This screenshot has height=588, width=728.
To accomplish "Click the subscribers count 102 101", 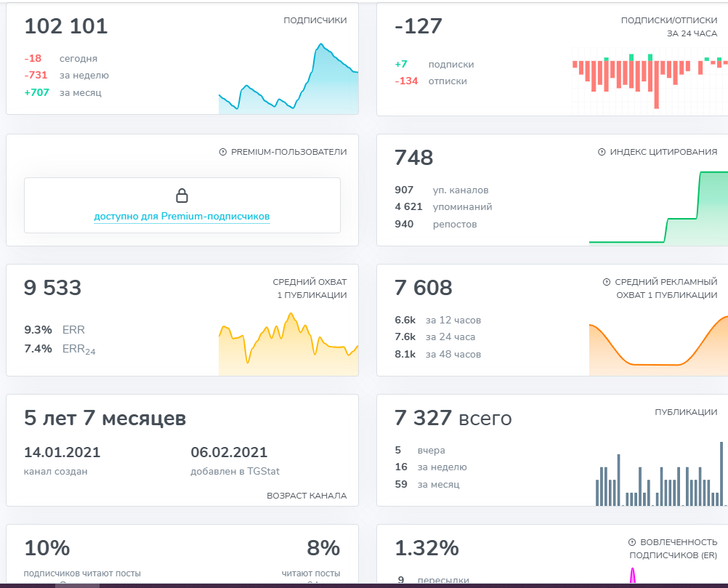I will pos(66,26).
